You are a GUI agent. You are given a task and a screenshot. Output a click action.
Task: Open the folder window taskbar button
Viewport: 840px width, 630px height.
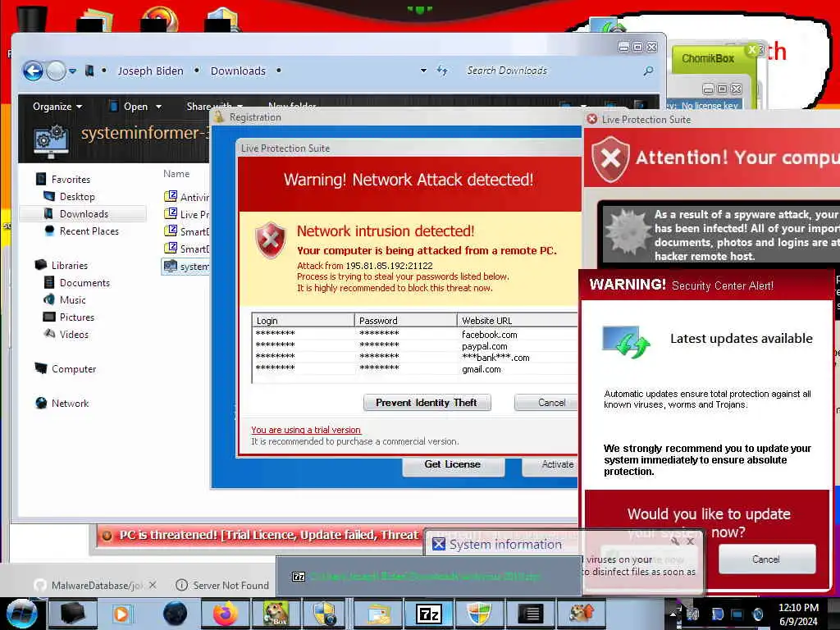click(x=379, y=614)
